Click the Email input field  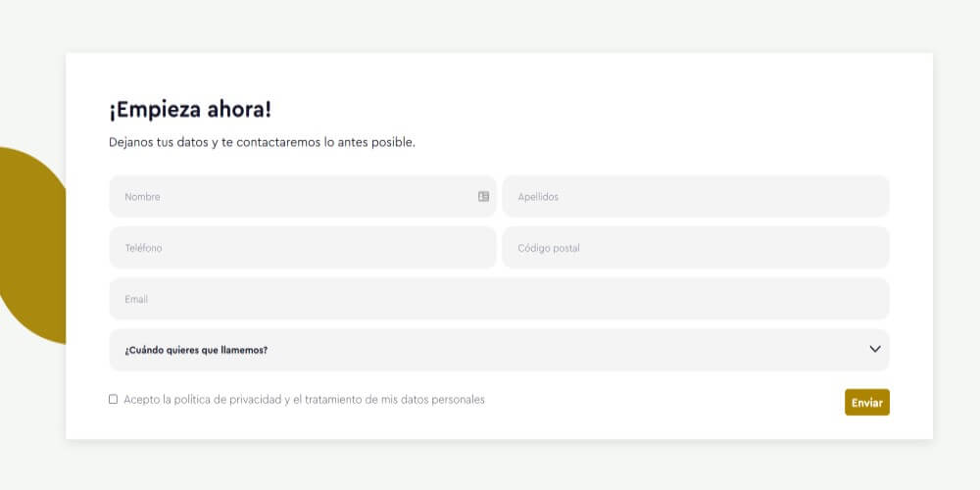499,299
